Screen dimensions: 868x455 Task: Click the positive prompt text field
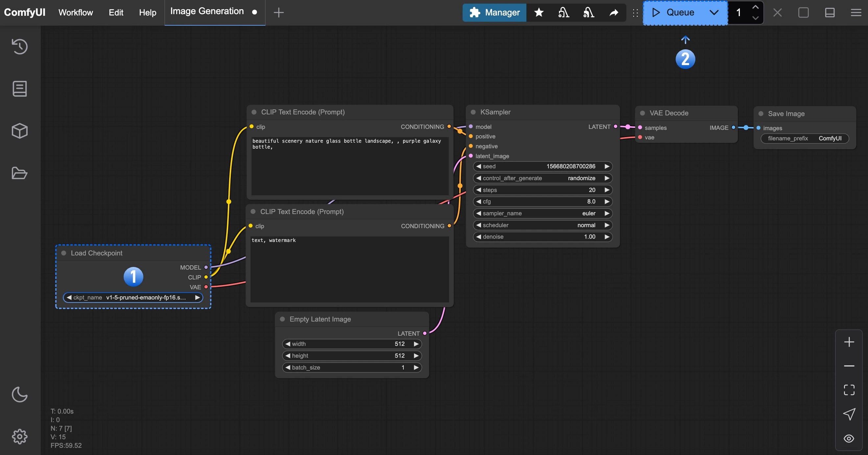tap(350, 165)
